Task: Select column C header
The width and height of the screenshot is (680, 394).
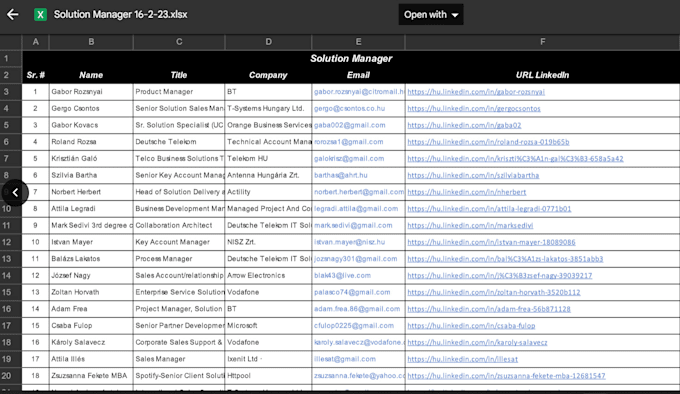Action: (x=179, y=42)
